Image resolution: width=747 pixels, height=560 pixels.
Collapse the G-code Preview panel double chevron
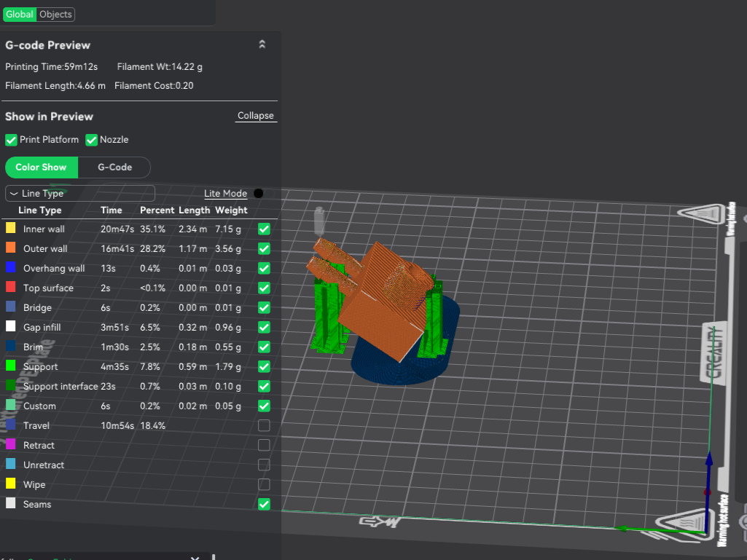(262, 44)
